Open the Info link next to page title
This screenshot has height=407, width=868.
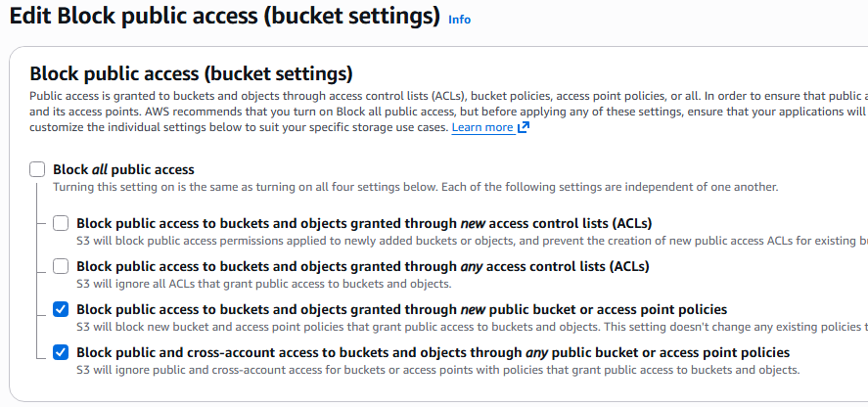[x=460, y=20]
